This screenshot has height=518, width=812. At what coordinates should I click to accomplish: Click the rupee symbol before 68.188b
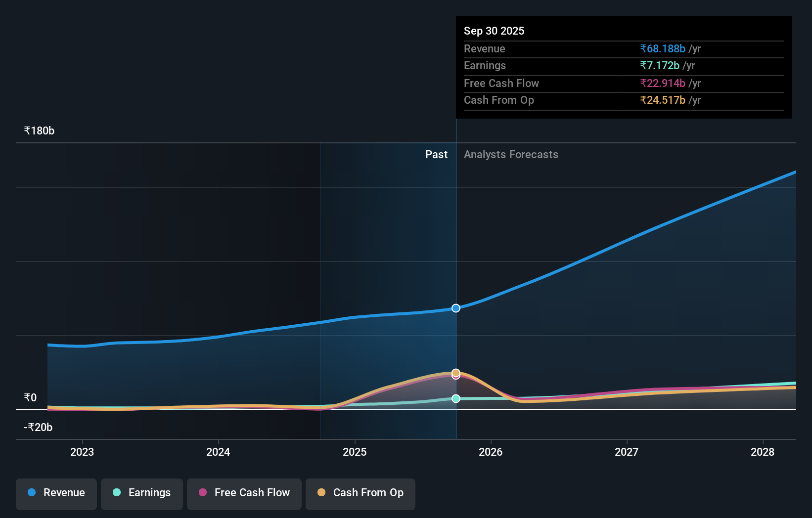click(643, 49)
